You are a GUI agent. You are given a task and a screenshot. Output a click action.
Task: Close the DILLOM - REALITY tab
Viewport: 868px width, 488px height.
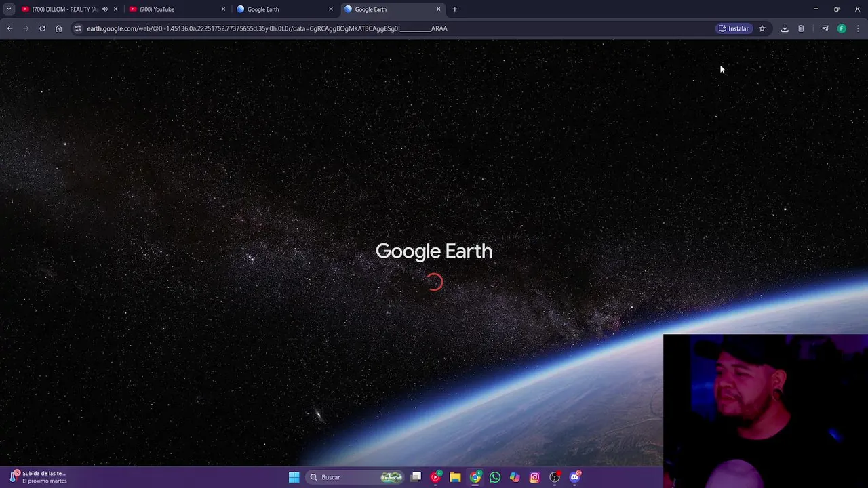point(115,9)
